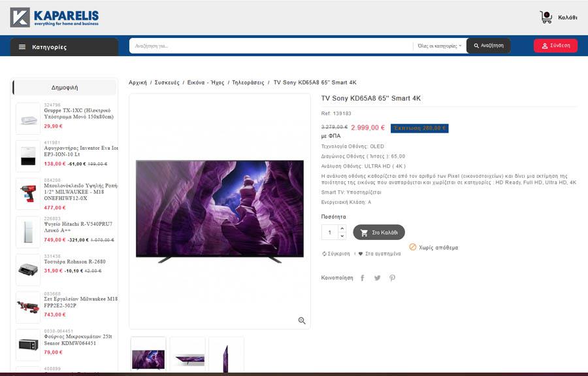This screenshot has height=376, width=588.
Task: Increase quantity with up arrow
Action: pos(342,228)
